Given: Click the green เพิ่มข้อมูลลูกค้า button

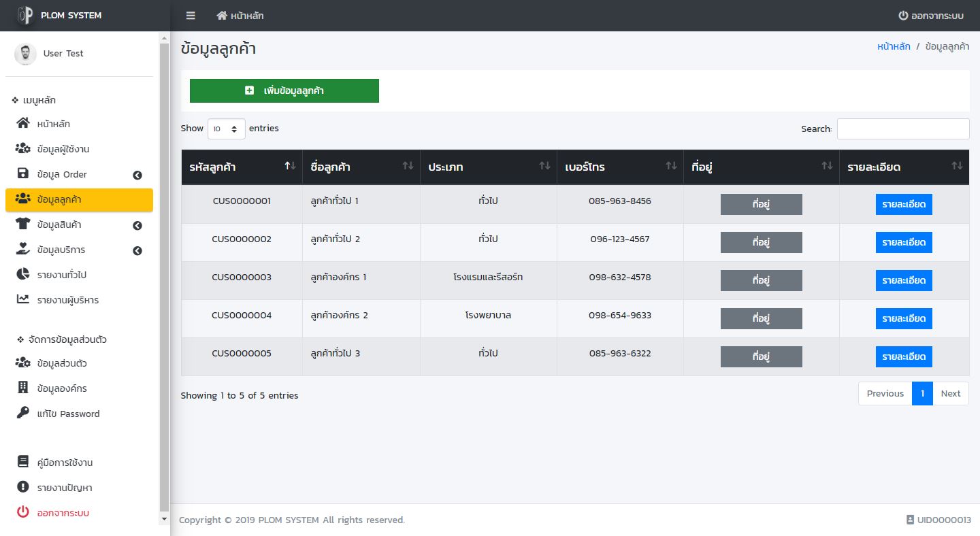Looking at the screenshot, I should (x=284, y=90).
